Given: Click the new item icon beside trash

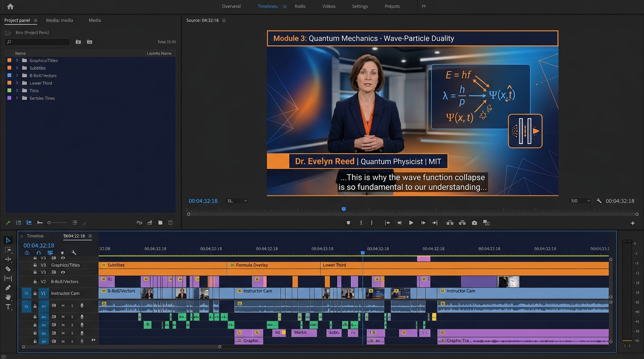Looking at the screenshot, I should click(x=160, y=223).
